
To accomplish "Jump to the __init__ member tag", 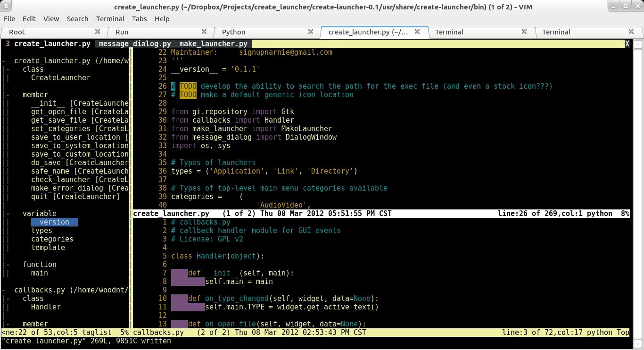I will coord(80,103).
